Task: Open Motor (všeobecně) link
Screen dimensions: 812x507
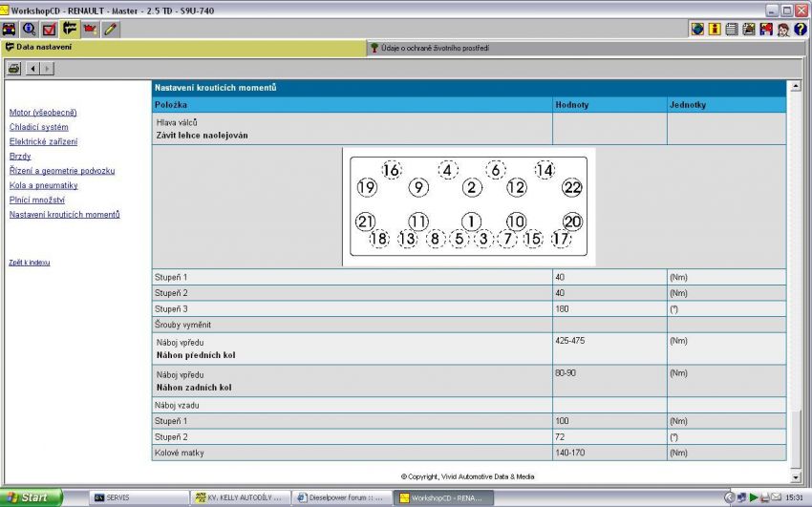Action: point(43,113)
